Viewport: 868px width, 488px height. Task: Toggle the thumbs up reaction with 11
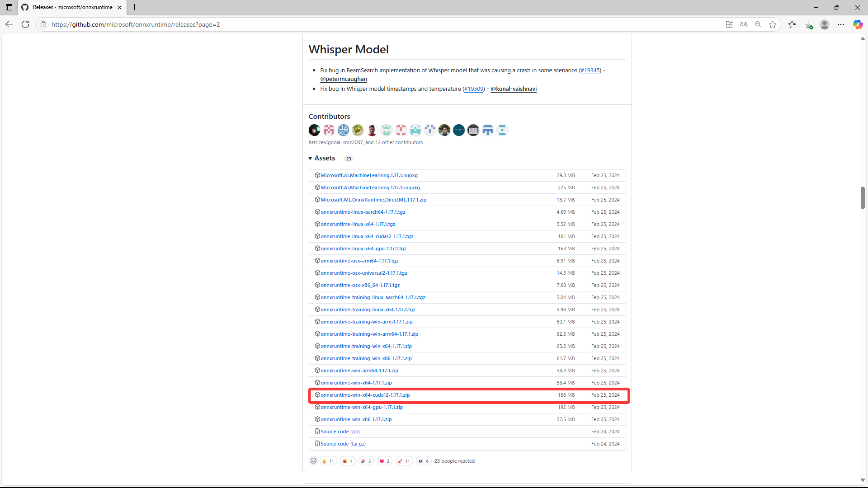pyautogui.click(x=328, y=461)
